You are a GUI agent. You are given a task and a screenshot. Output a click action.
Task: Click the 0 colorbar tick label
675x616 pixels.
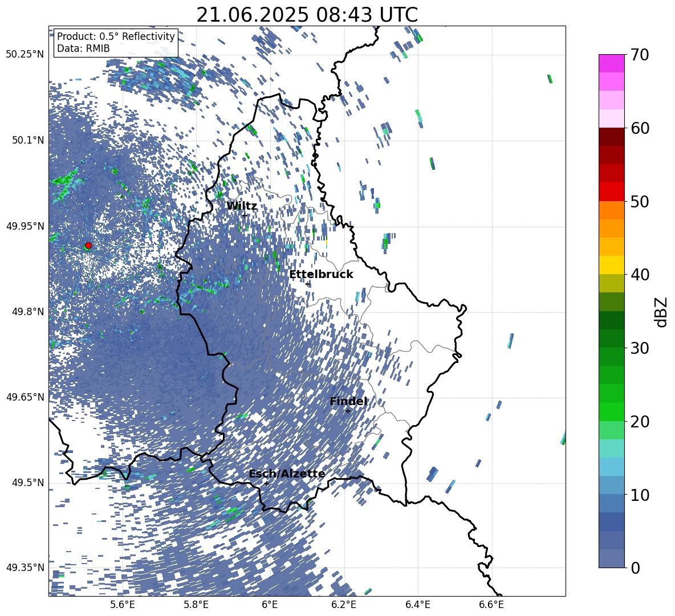pos(635,568)
